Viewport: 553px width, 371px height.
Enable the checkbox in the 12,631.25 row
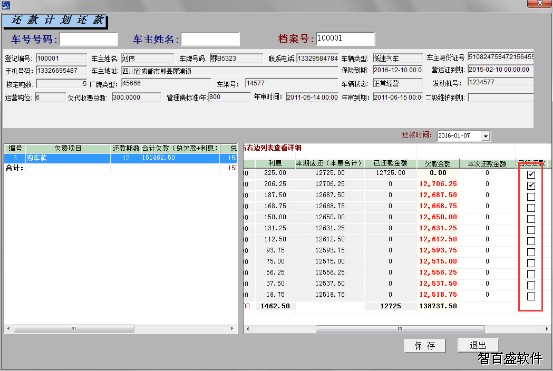[531, 230]
